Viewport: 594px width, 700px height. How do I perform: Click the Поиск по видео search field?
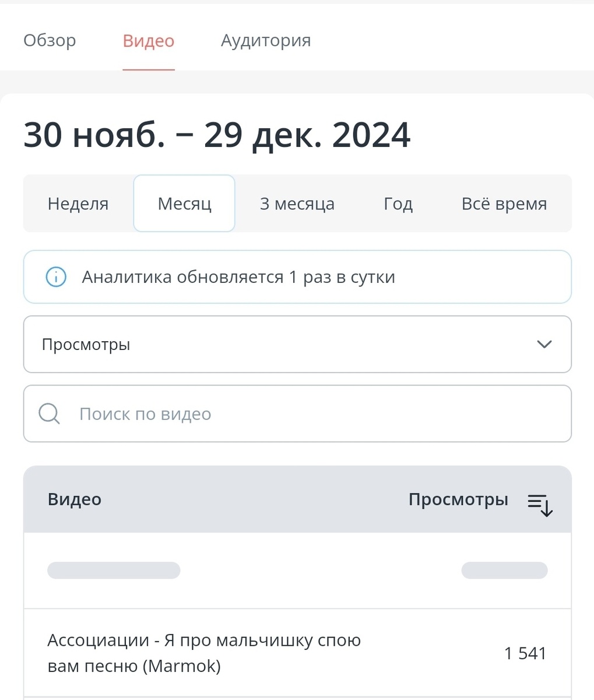233,414
